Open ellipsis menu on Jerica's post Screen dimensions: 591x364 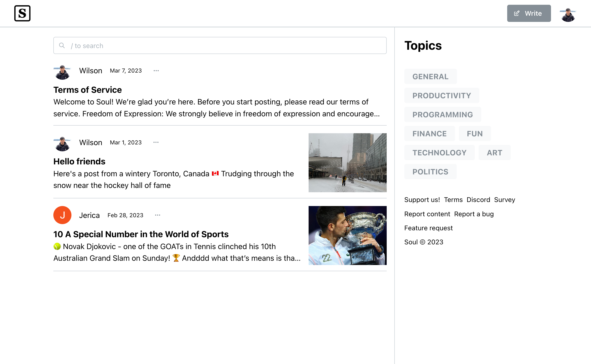[x=158, y=215]
